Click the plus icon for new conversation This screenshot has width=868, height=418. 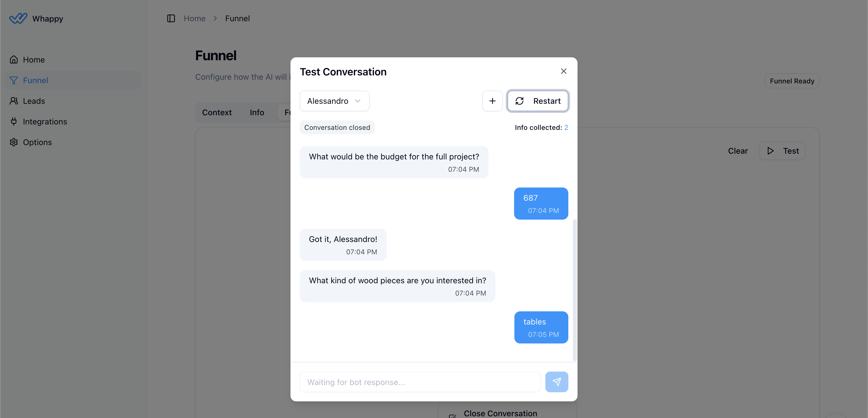(x=492, y=101)
